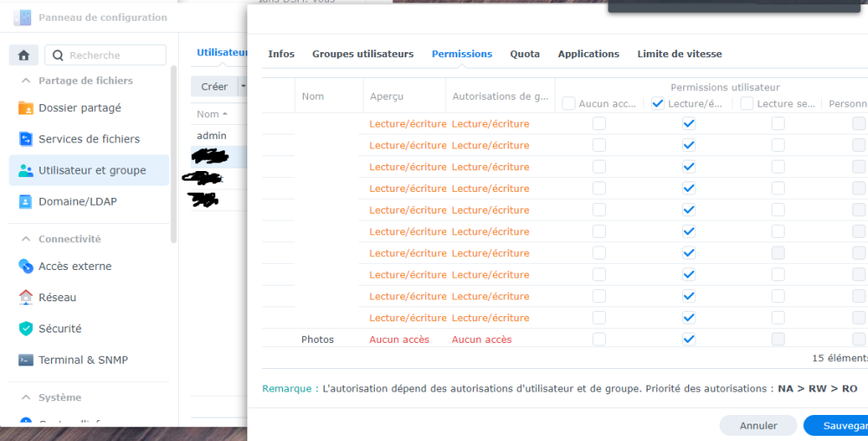Click the Créer button

coord(214,86)
